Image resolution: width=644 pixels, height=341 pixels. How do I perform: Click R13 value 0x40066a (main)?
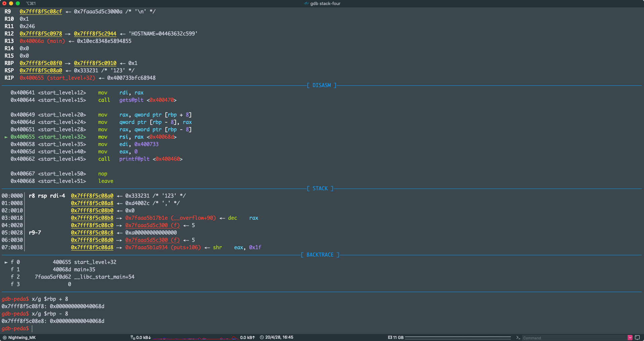pos(42,41)
